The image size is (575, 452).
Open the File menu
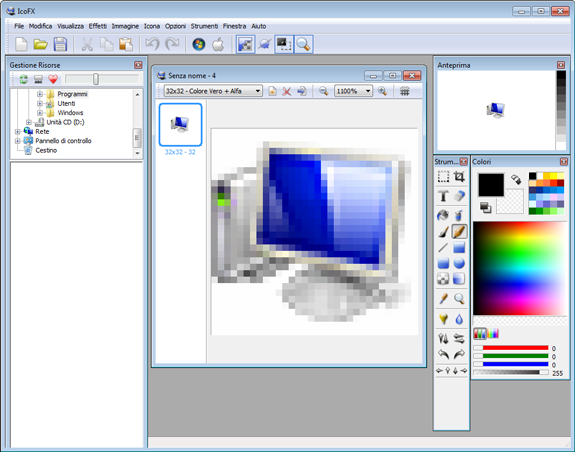point(19,26)
